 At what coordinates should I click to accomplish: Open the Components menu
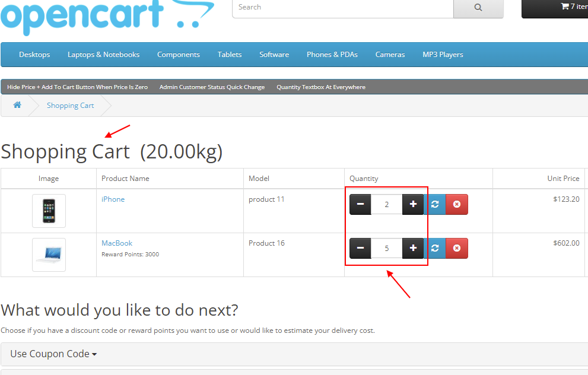pyautogui.click(x=179, y=55)
